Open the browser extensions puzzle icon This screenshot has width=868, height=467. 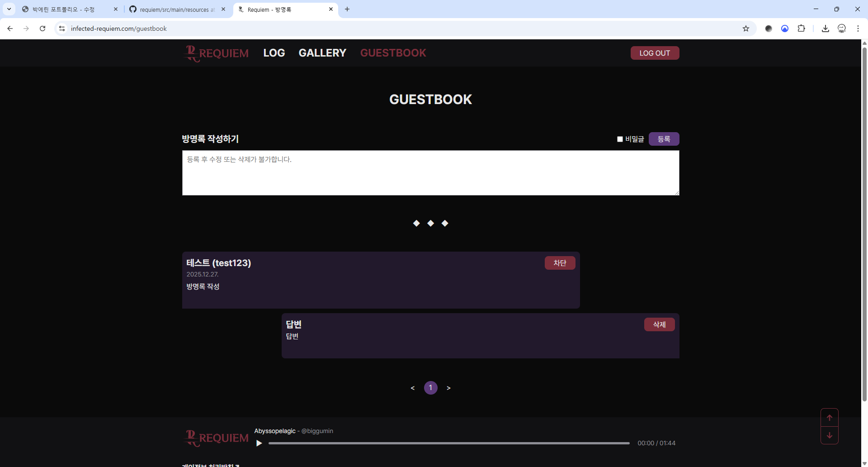pyautogui.click(x=801, y=29)
